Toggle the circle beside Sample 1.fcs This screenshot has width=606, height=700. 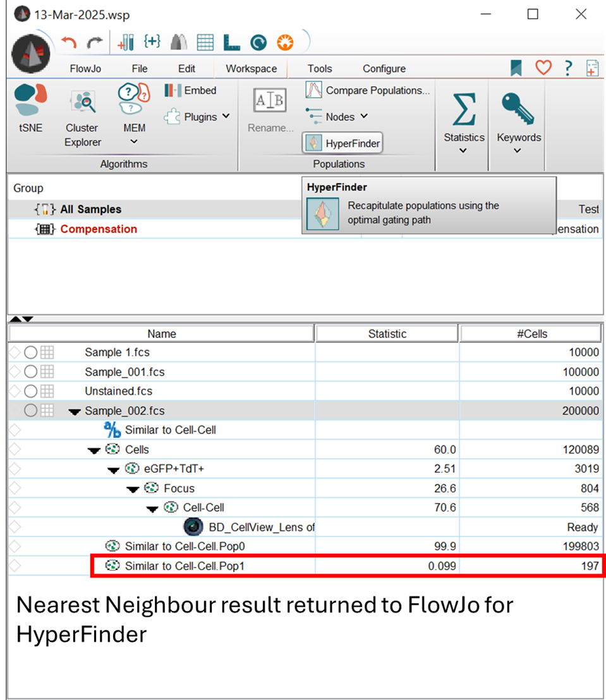click(x=30, y=353)
